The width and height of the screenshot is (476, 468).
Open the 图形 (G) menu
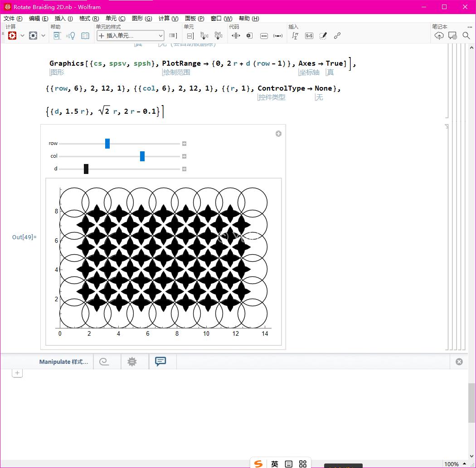click(141, 18)
